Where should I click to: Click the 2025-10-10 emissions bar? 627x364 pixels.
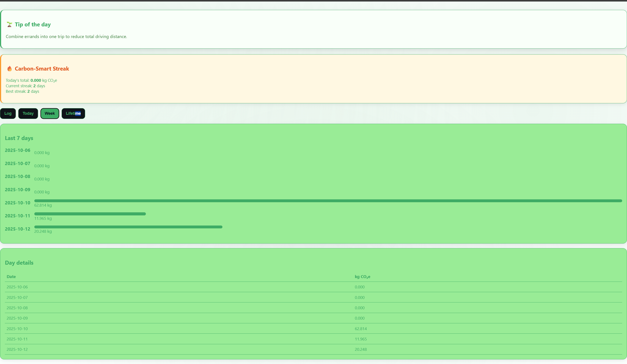[328, 201]
